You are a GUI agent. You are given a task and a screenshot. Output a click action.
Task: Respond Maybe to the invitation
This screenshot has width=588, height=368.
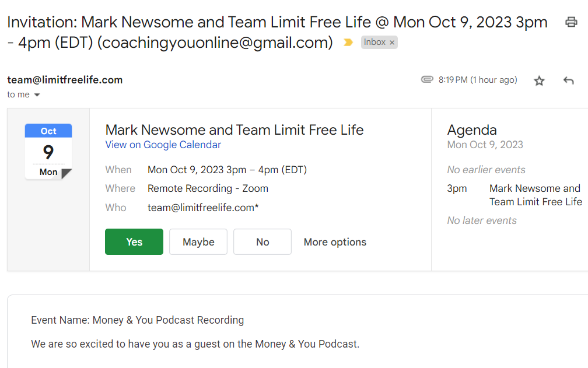[x=198, y=242]
